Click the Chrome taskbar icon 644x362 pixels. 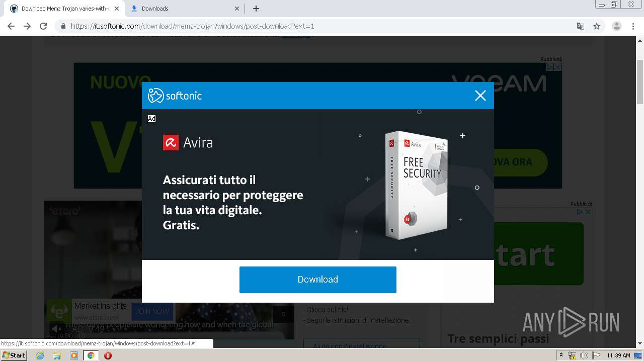coord(91,355)
